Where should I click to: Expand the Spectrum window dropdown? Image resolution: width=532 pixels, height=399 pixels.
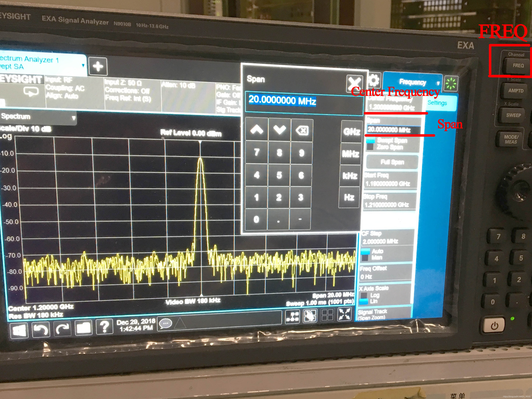tap(74, 118)
